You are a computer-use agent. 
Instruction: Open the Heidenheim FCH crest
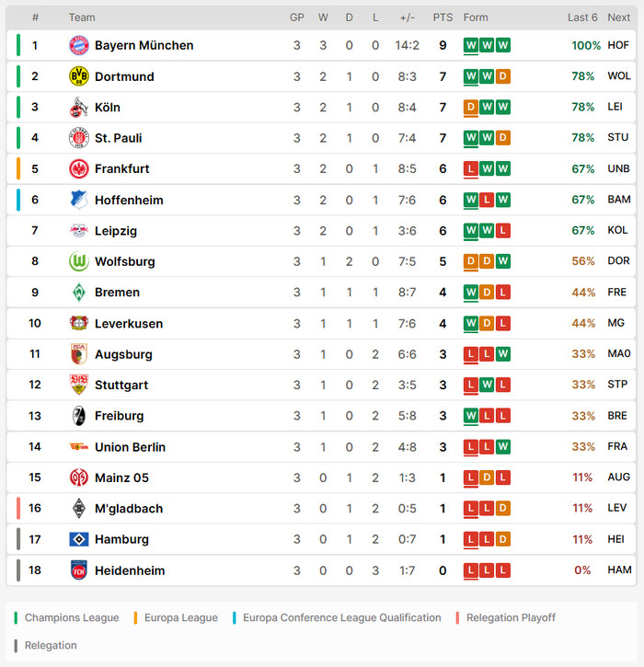[79, 570]
